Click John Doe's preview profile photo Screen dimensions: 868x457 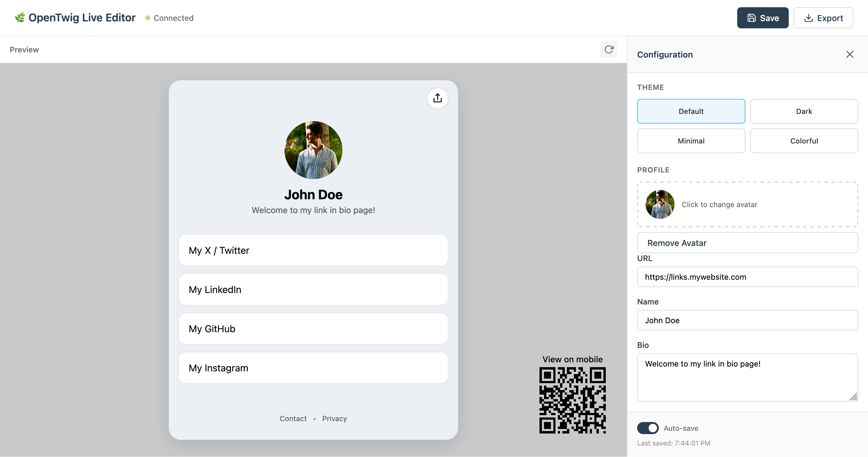tap(313, 150)
